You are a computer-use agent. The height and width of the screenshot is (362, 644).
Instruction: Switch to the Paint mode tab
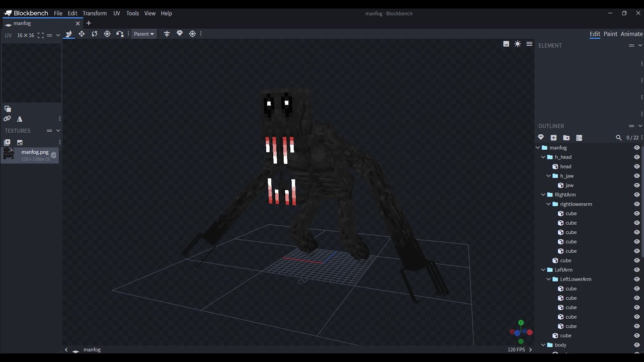(610, 34)
